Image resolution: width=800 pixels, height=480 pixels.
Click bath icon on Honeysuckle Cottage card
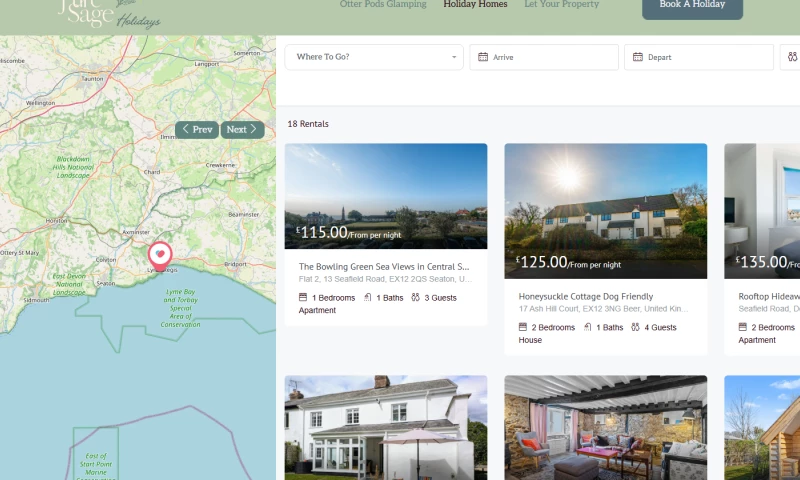[x=587, y=327]
